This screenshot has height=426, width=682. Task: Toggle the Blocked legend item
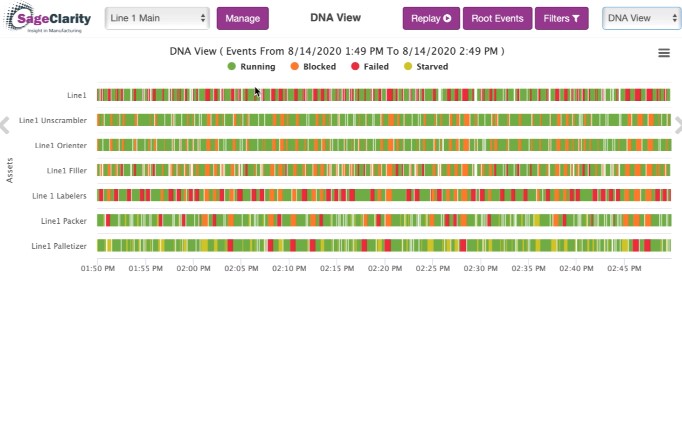[313, 67]
